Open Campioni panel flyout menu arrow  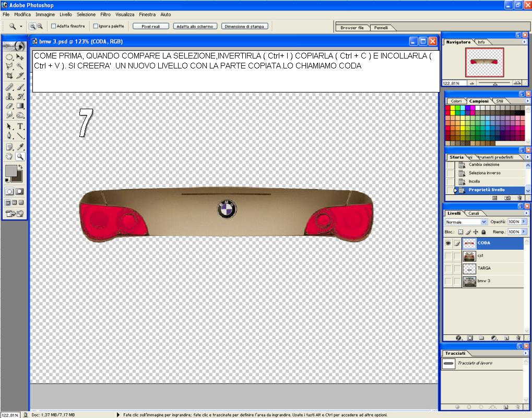point(528,101)
